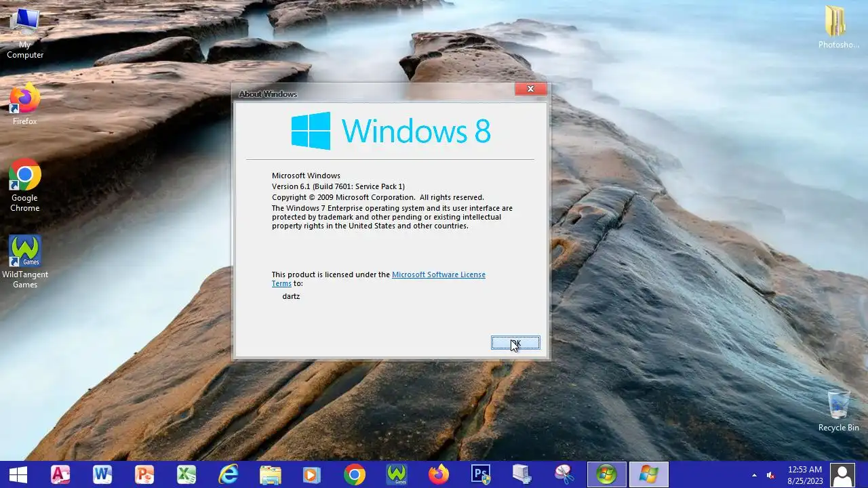This screenshot has width=868, height=488.
Task: Open File Explorer from the taskbar
Action: coord(271,474)
